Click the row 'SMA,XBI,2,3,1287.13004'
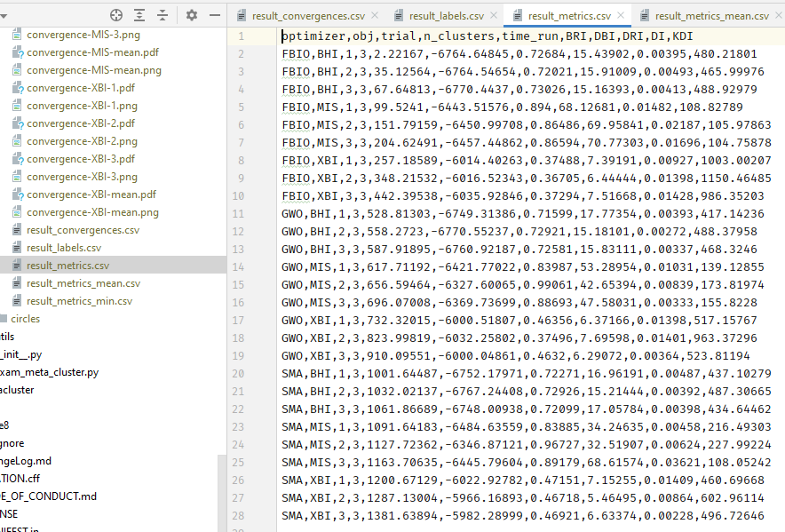The height and width of the screenshot is (532, 785). point(523,498)
